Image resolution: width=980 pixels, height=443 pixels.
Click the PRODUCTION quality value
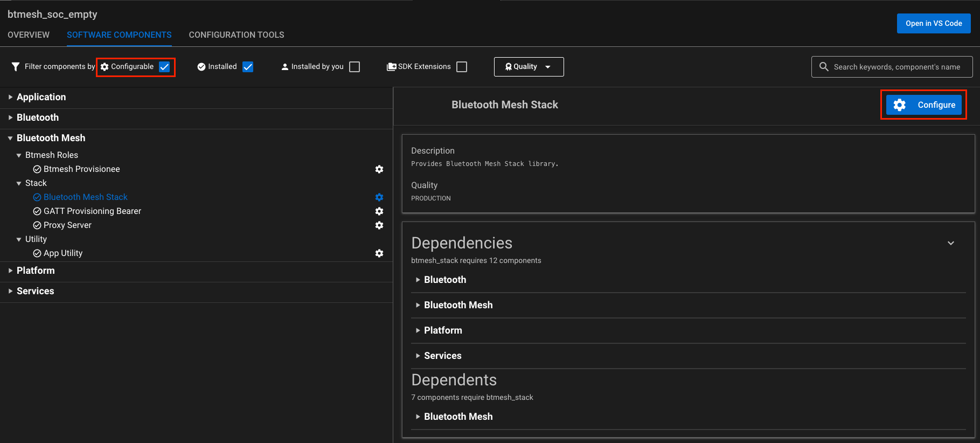click(431, 198)
